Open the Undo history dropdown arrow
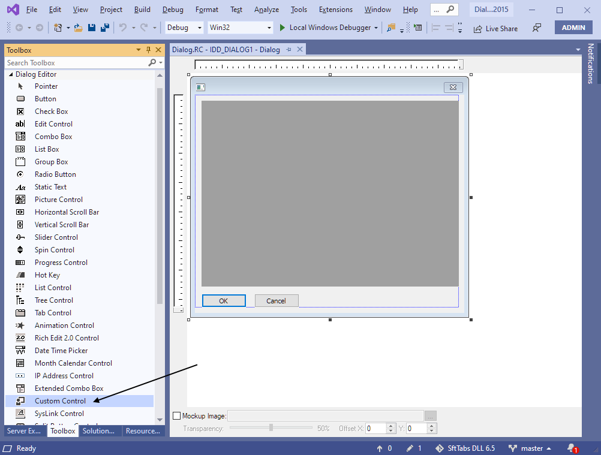601x455 pixels. click(x=133, y=28)
